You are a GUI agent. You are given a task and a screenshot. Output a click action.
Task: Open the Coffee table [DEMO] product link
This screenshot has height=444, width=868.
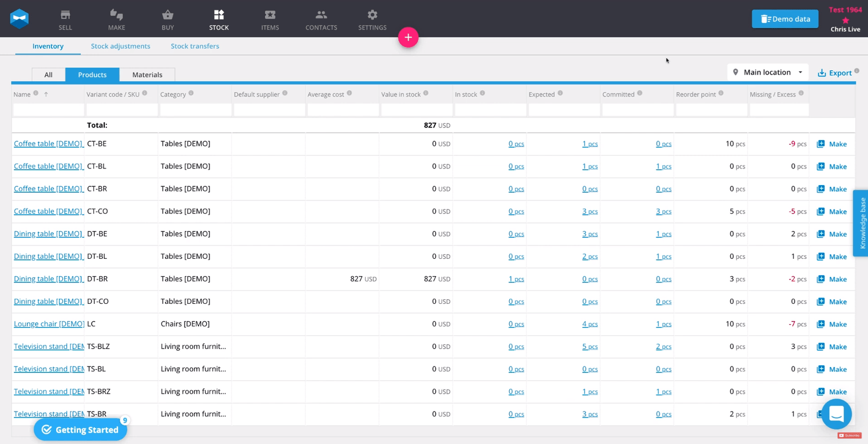[x=48, y=144]
